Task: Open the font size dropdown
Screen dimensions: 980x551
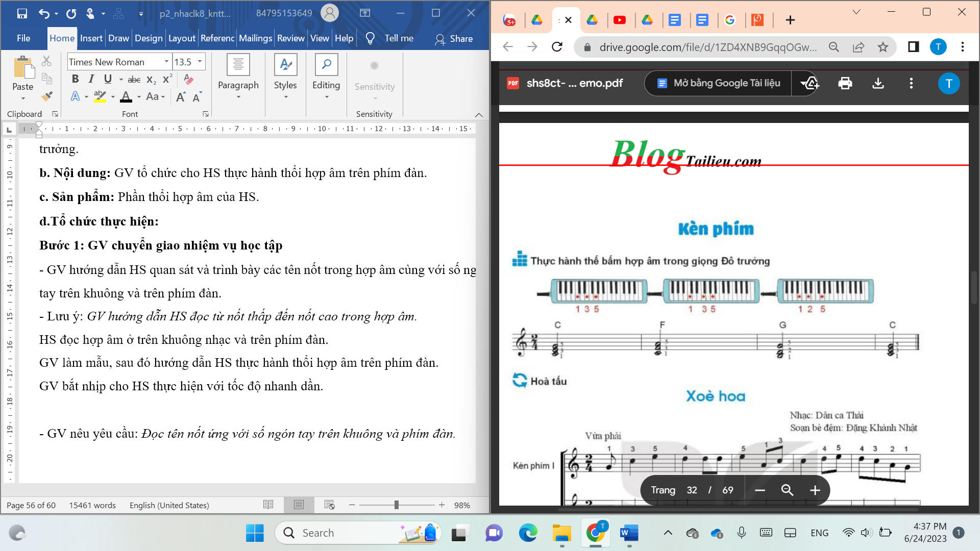Action: [x=200, y=62]
